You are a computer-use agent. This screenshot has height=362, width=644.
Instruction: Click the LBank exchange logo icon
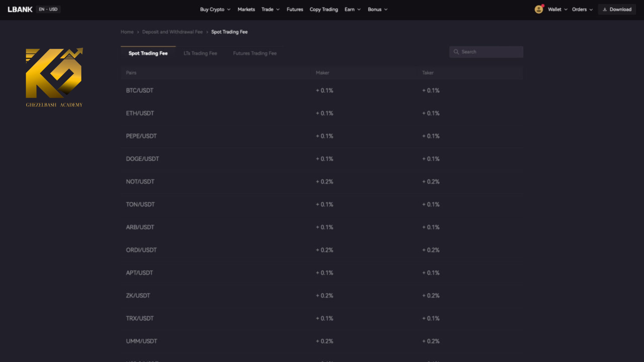[20, 9]
